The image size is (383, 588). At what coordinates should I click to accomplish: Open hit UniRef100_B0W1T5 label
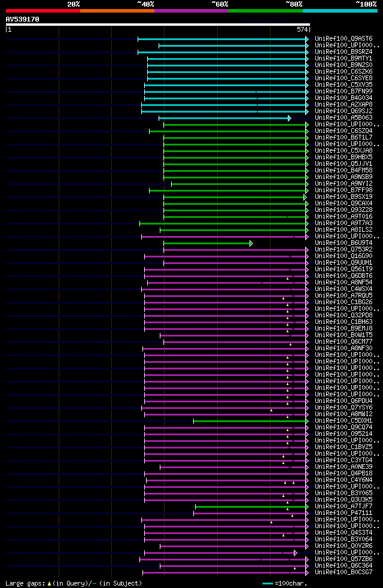pos(344,335)
